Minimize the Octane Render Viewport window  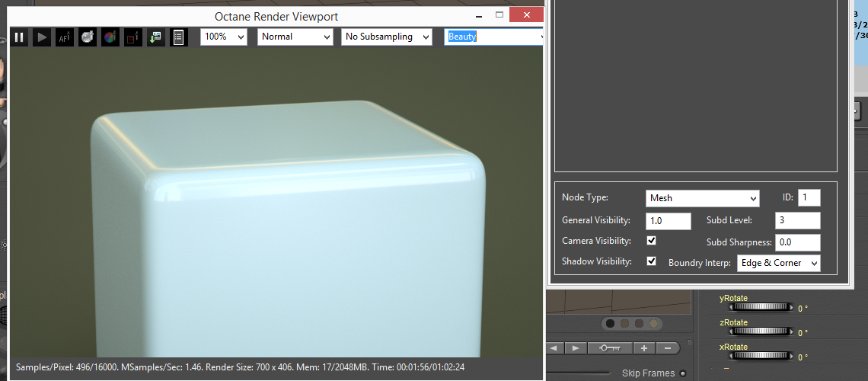coord(480,15)
